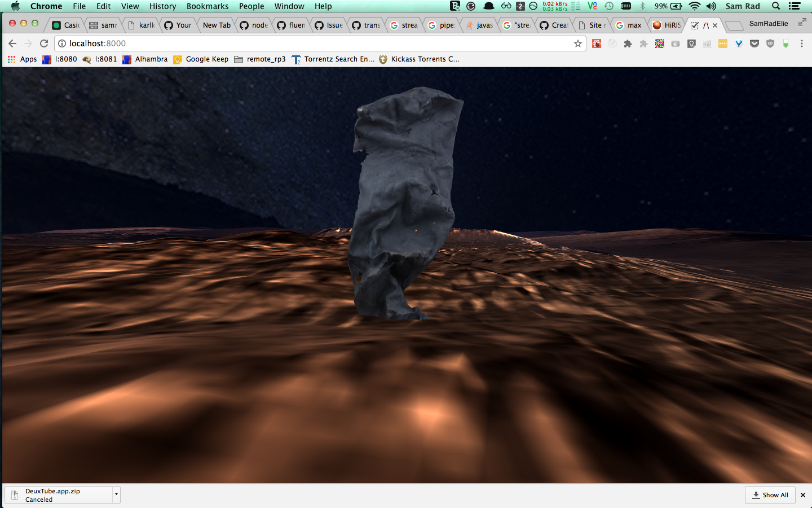Click the SamRadElie profile button

769,24
